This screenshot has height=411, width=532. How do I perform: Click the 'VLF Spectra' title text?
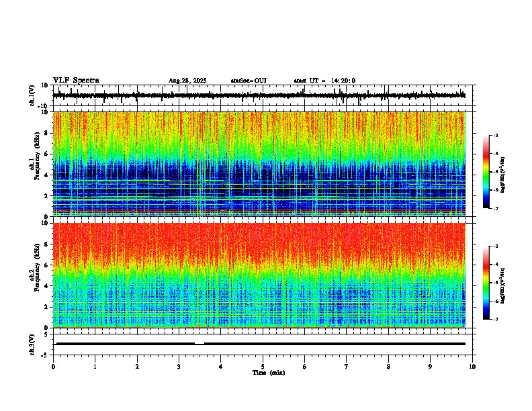(76, 81)
